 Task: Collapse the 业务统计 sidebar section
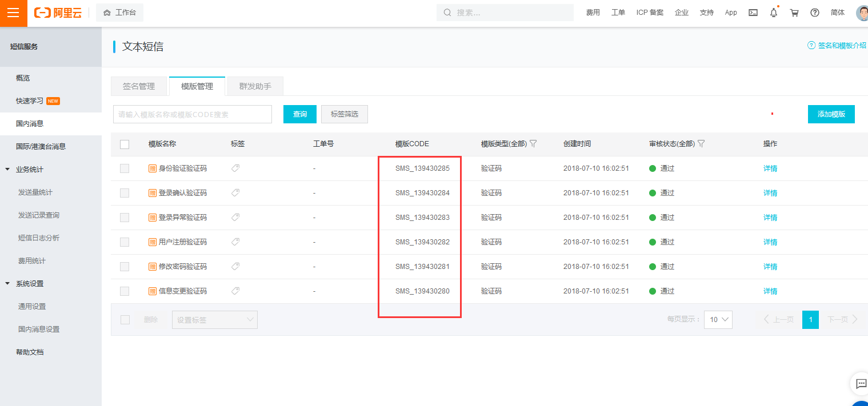(7, 170)
